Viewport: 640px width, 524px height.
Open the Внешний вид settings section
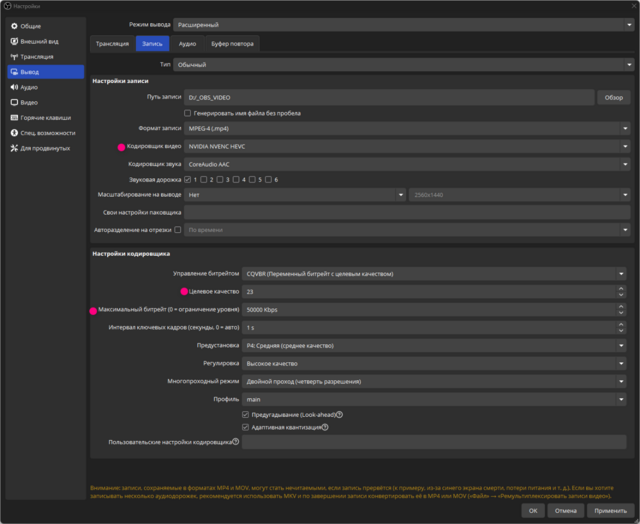pos(38,42)
